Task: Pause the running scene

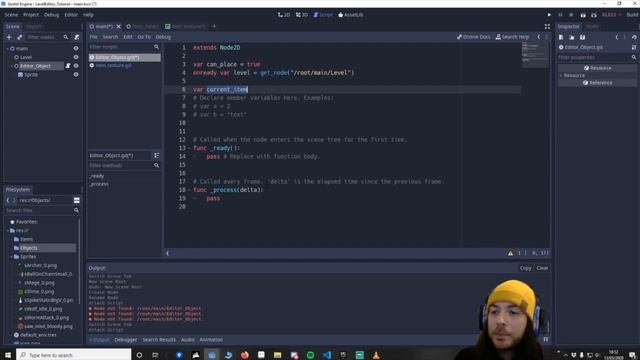Action: (560, 15)
